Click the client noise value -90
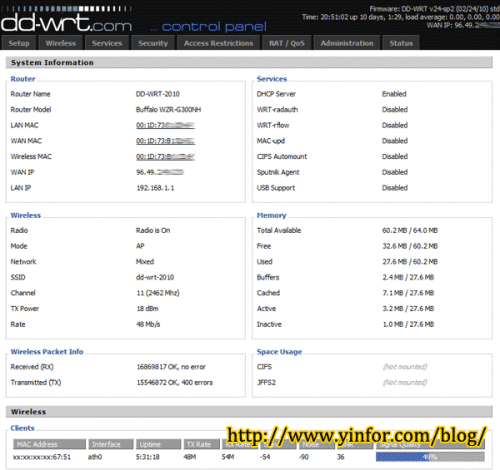This screenshot has width=500, height=470. pos(304,457)
